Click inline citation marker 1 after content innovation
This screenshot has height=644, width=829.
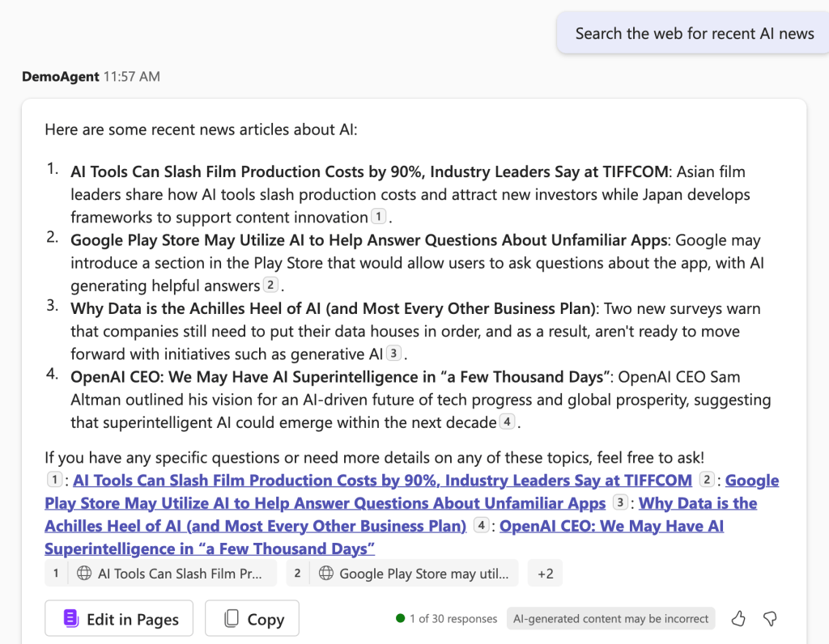[378, 217]
